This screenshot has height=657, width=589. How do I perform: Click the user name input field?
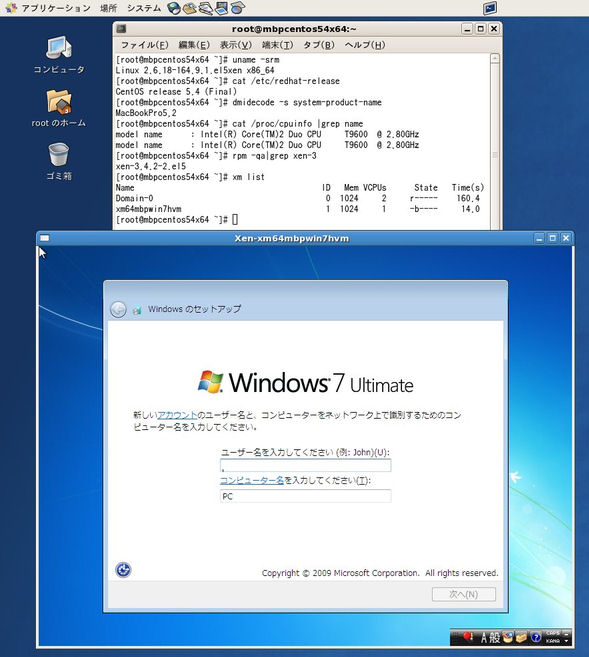coord(306,465)
